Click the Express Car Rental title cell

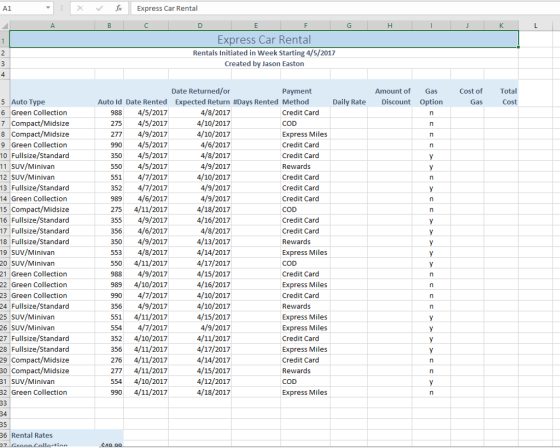pyautogui.click(x=264, y=39)
